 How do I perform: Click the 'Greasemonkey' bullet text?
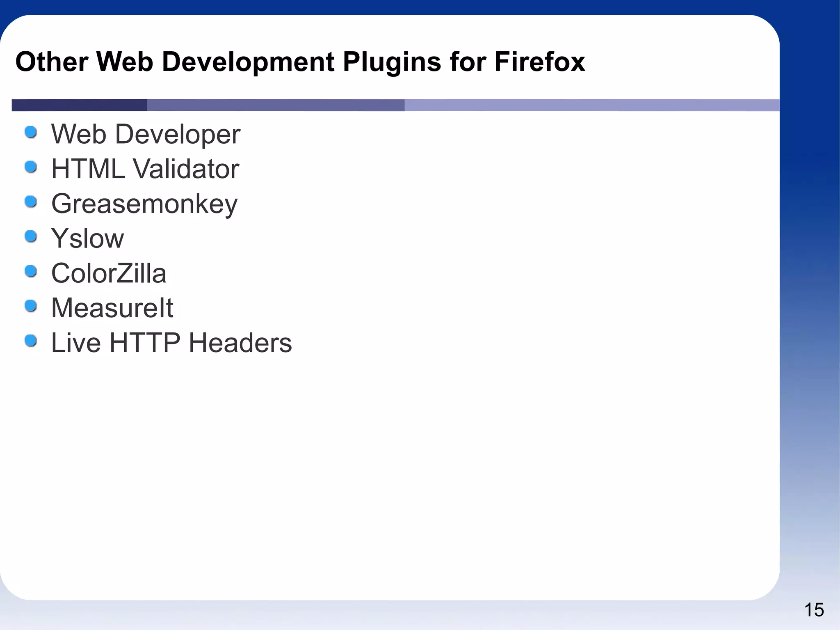point(144,204)
